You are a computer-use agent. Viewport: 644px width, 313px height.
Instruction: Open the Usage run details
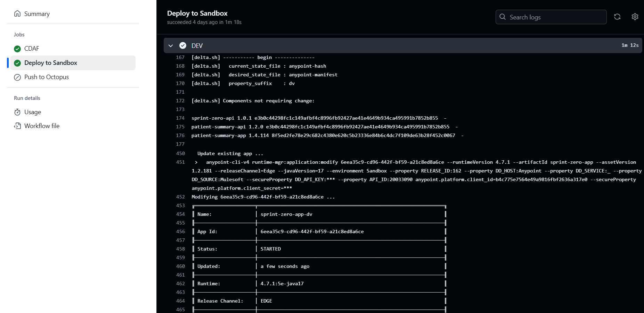[33, 112]
